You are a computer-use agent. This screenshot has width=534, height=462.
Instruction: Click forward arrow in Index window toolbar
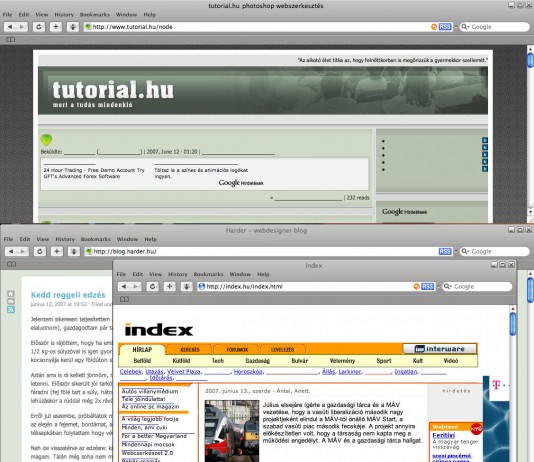[x=136, y=286]
